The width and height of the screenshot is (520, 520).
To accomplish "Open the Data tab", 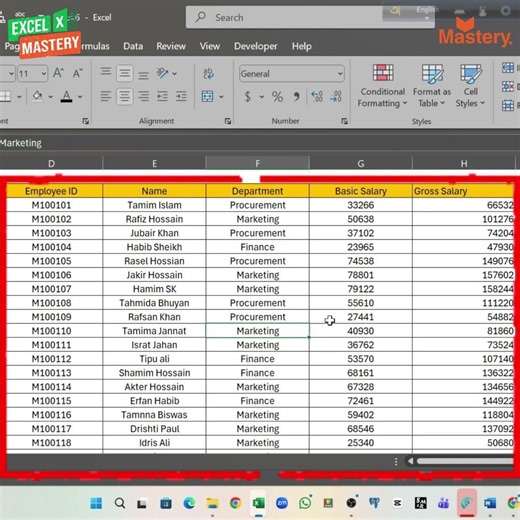I will (133, 46).
